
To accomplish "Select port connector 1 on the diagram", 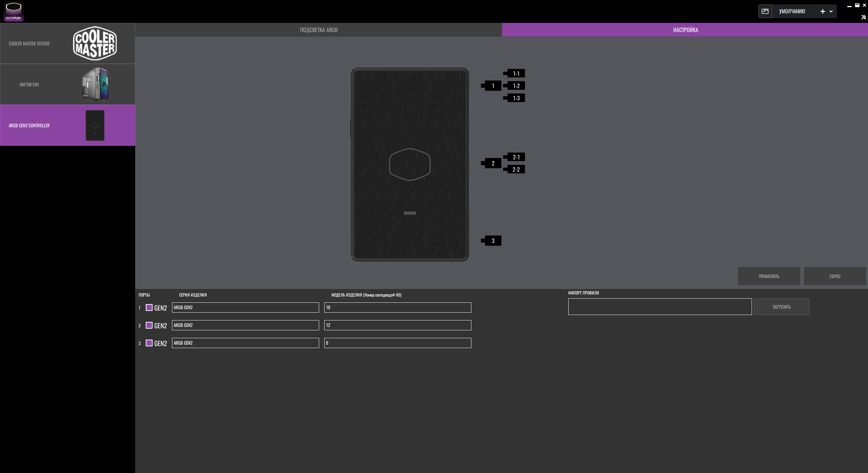I will point(491,86).
